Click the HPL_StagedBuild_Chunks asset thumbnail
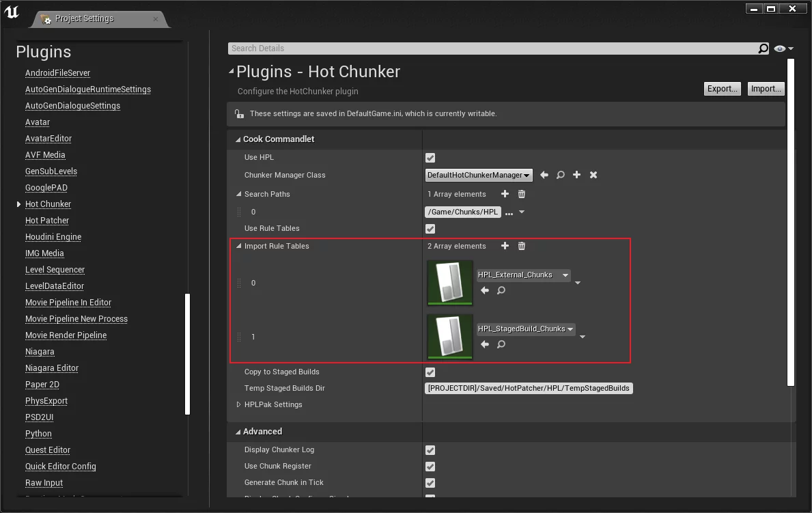 [449, 336]
